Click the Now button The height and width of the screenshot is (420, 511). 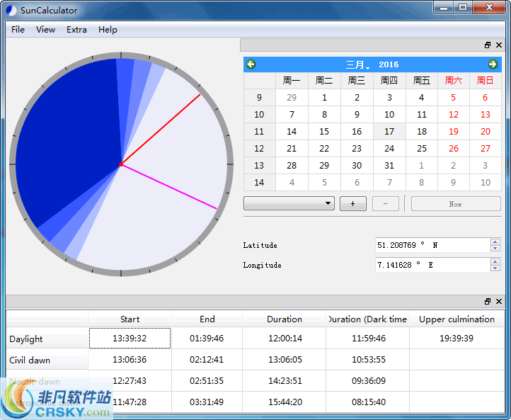456,204
